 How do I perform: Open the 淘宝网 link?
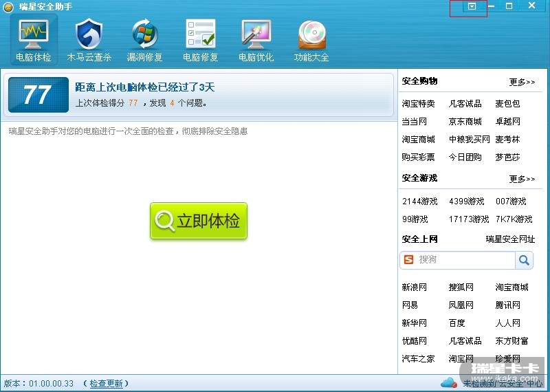[x=461, y=359]
